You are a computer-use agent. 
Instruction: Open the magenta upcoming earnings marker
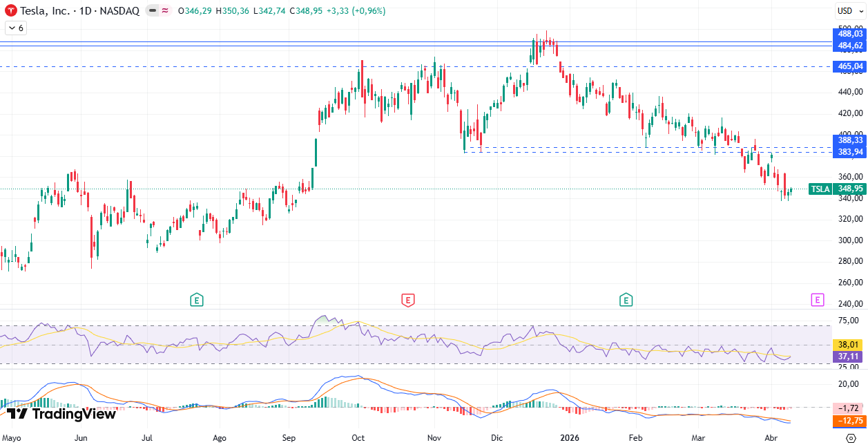(817, 300)
